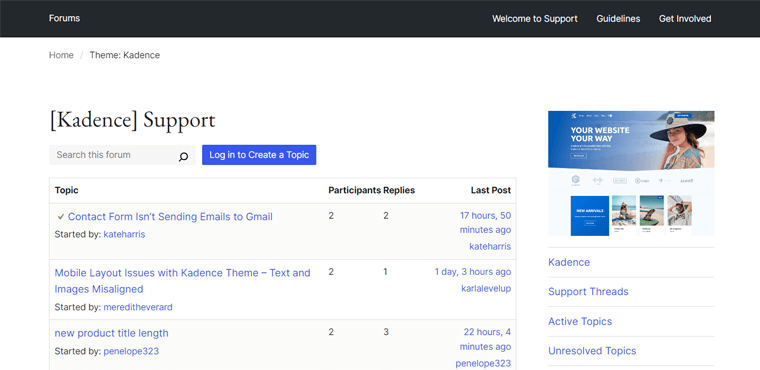760x370 pixels.
Task: Open Support Threads sidebar link
Action: [588, 291]
